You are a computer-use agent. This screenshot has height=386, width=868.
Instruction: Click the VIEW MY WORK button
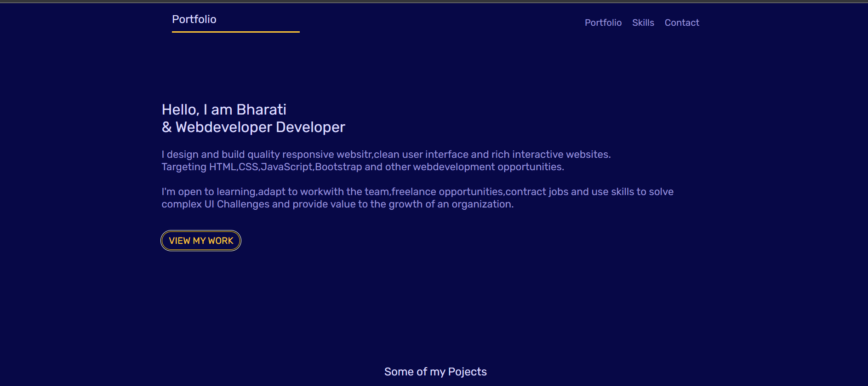pos(201,241)
